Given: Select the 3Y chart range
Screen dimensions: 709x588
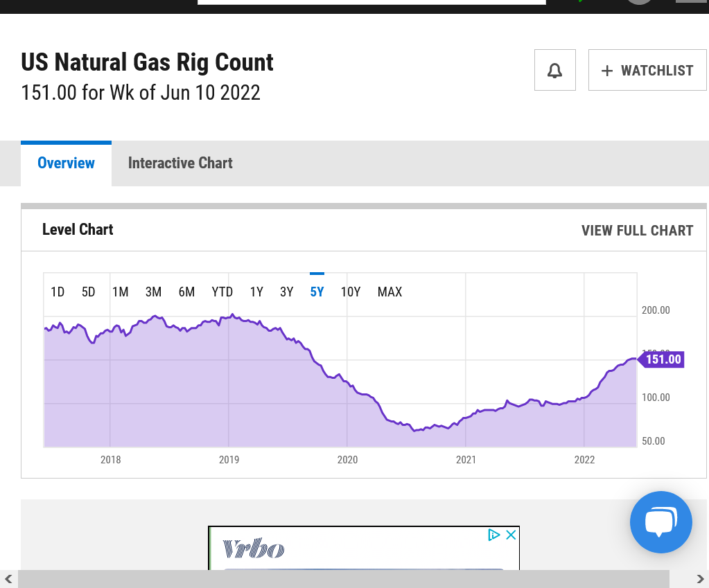Looking at the screenshot, I should pyautogui.click(x=286, y=292).
